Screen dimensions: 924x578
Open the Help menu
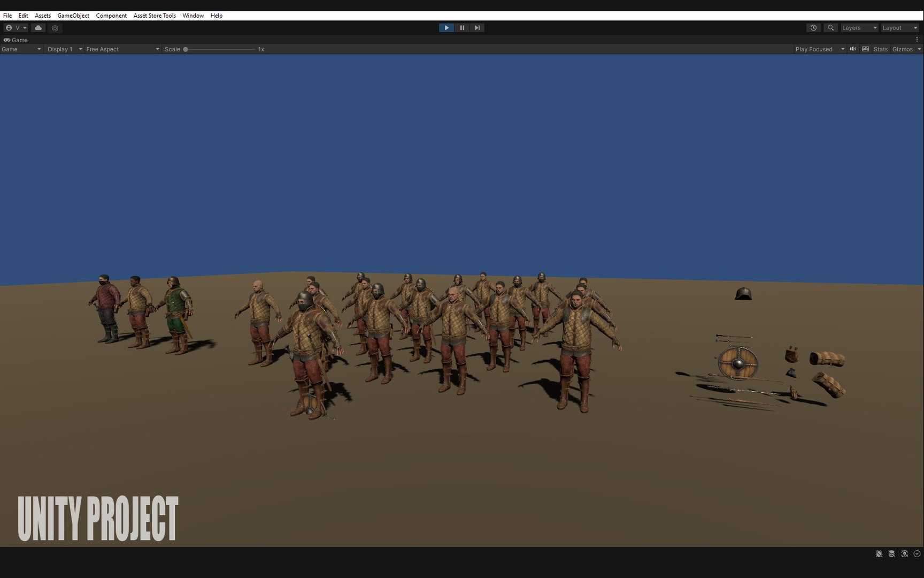(217, 16)
